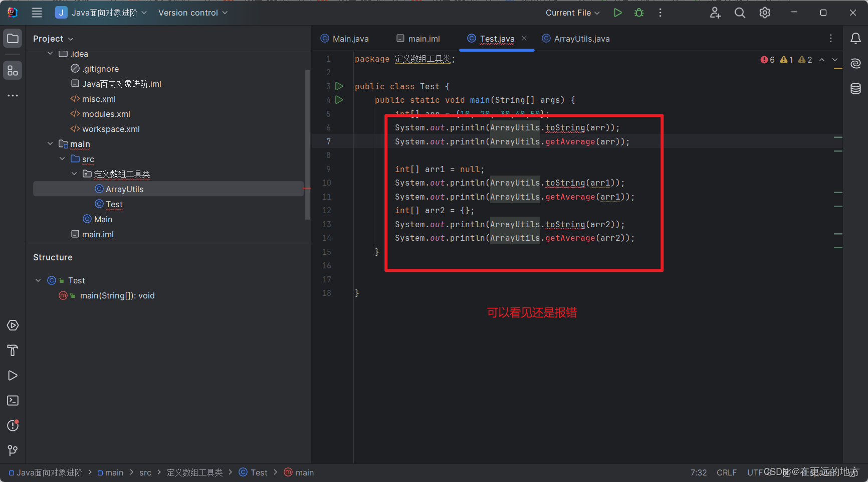The image size is (868, 482).
Task: Open the Notifications bell panel
Action: coord(855,38)
